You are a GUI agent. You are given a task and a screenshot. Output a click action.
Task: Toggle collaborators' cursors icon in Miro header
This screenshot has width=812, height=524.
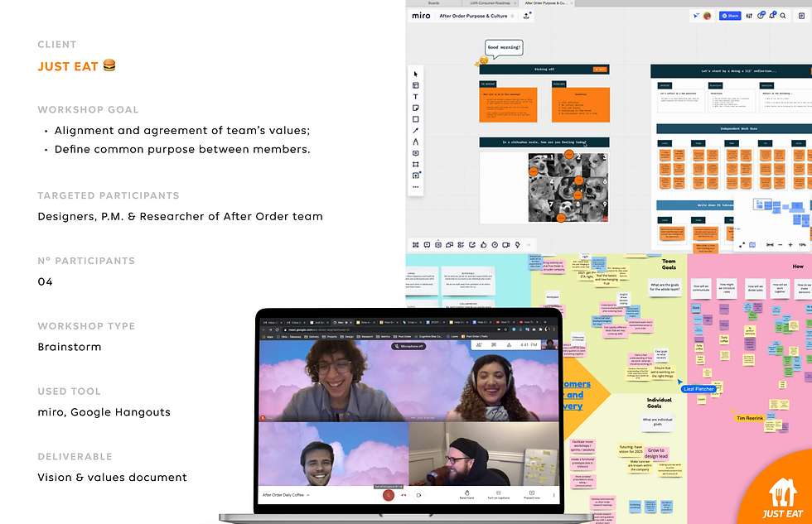[696, 16]
